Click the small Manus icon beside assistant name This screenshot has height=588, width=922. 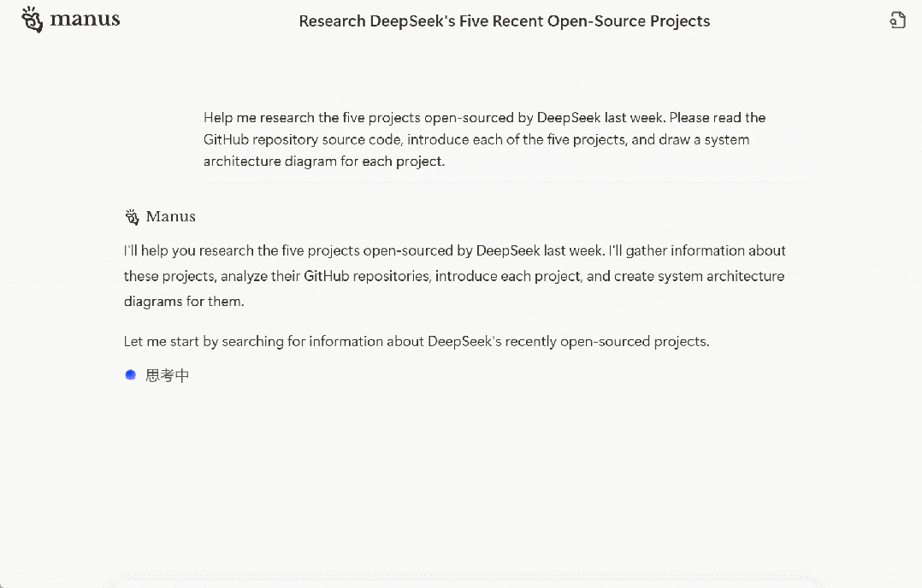[132, 217]
